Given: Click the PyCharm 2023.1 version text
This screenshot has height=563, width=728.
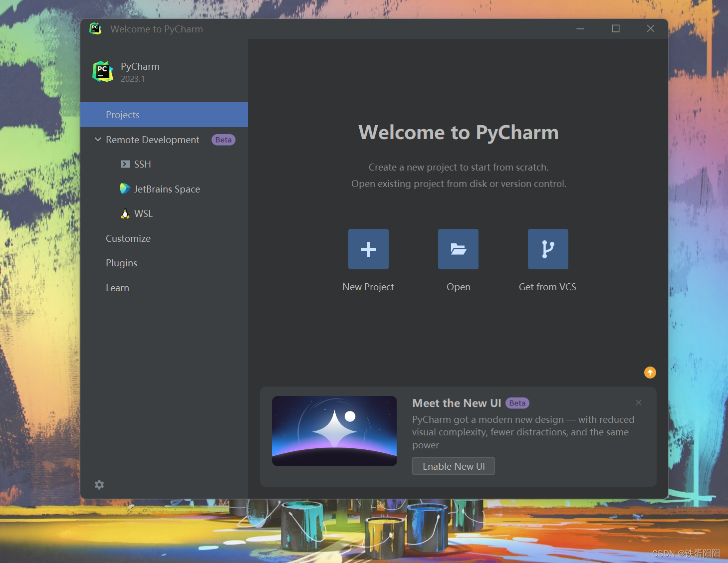Looking at the screenshot, I should point(133,79).
